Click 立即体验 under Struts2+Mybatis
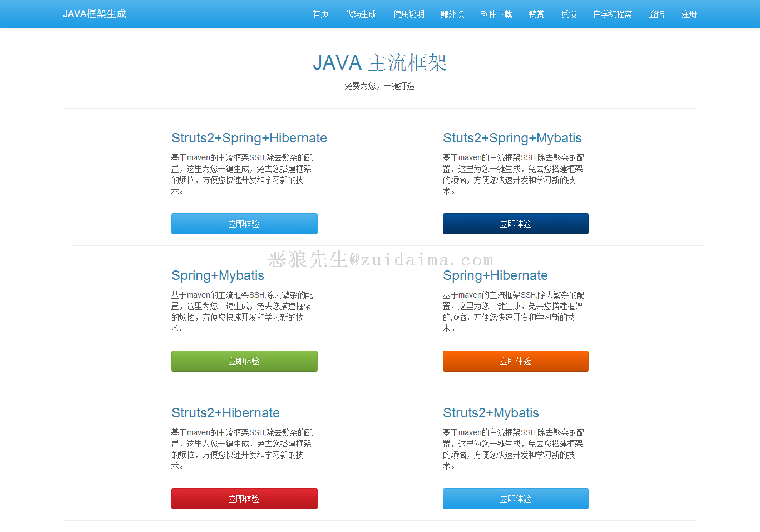This screenshot has width=760, height=532. 515,499
